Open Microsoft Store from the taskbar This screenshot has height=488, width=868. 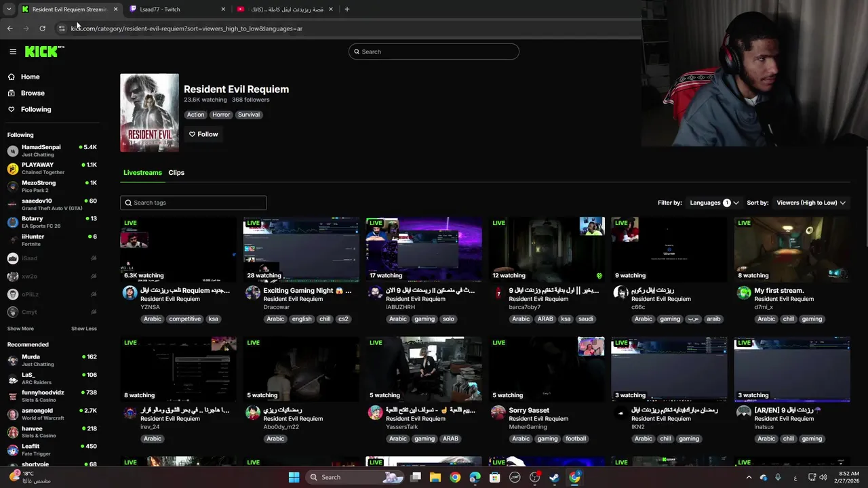pyautogui.click(x=495, y=477)
